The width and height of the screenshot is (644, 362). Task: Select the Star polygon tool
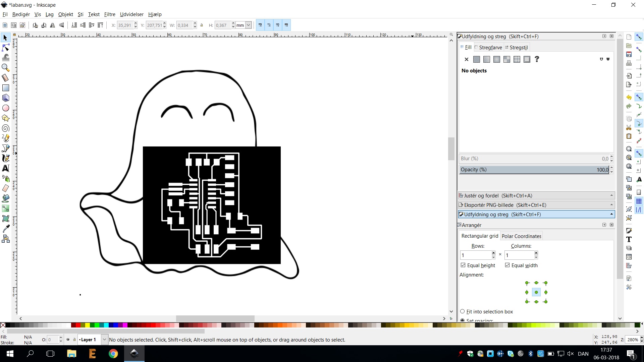pos(6,118)
